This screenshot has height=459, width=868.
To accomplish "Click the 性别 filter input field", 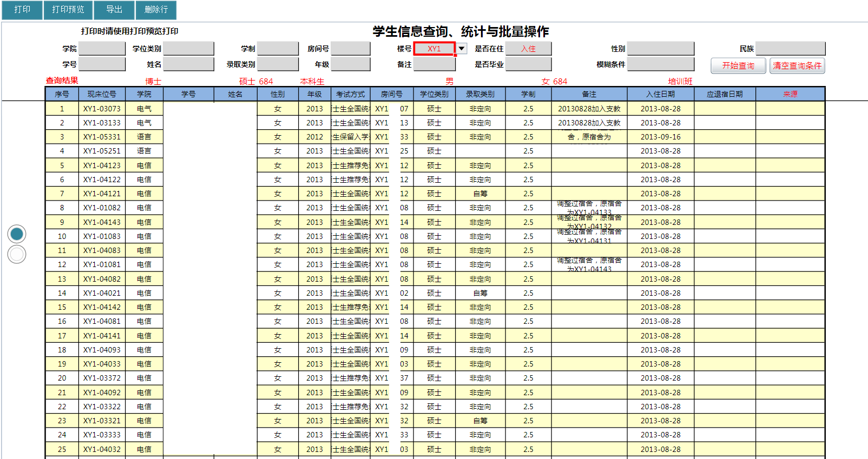I will click(x=660, y=49).
